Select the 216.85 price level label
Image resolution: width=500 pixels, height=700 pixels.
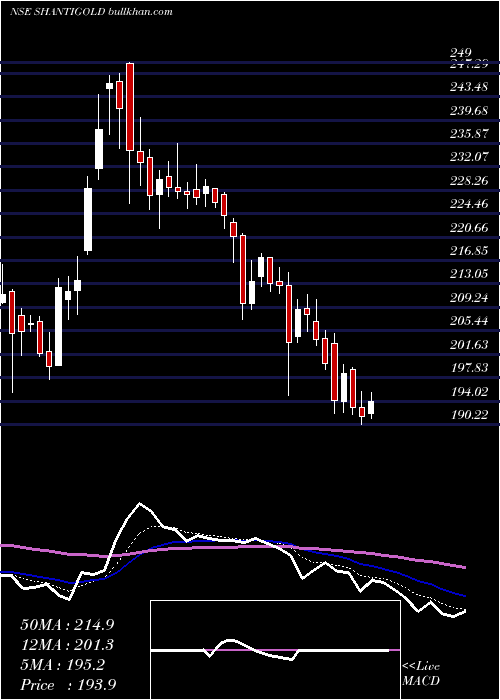(x=469, y=251)
